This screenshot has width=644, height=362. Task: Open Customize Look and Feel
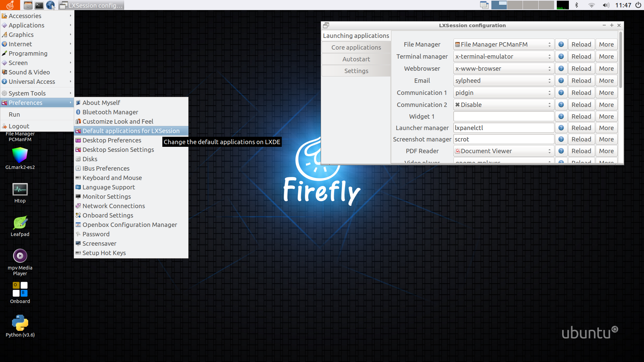(x=131, y=121)
